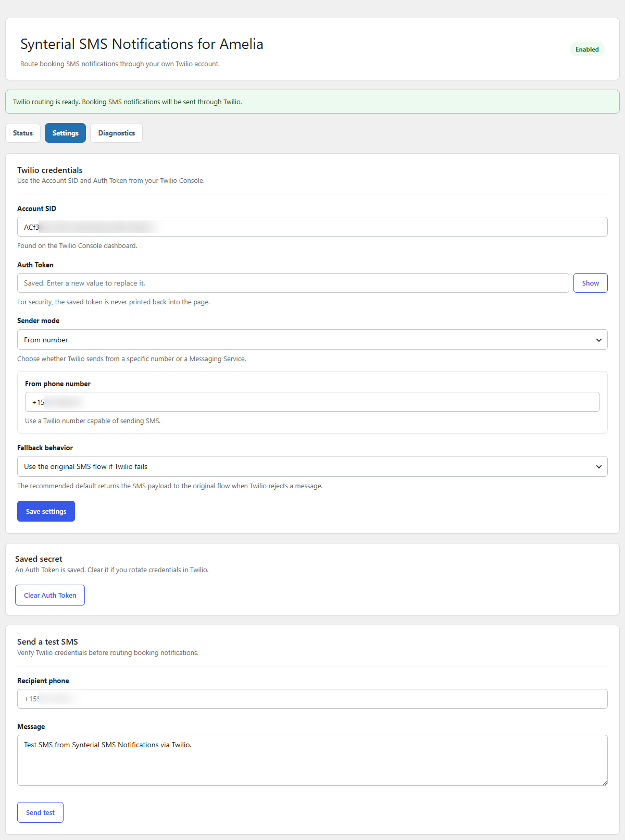Screen dimensions: 625x840
Task: Click the 'Saved secret' heading
Action: [39, 559]
